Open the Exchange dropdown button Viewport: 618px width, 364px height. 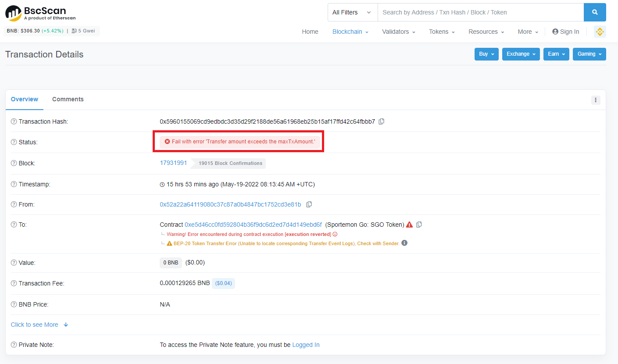coord(521,54)
